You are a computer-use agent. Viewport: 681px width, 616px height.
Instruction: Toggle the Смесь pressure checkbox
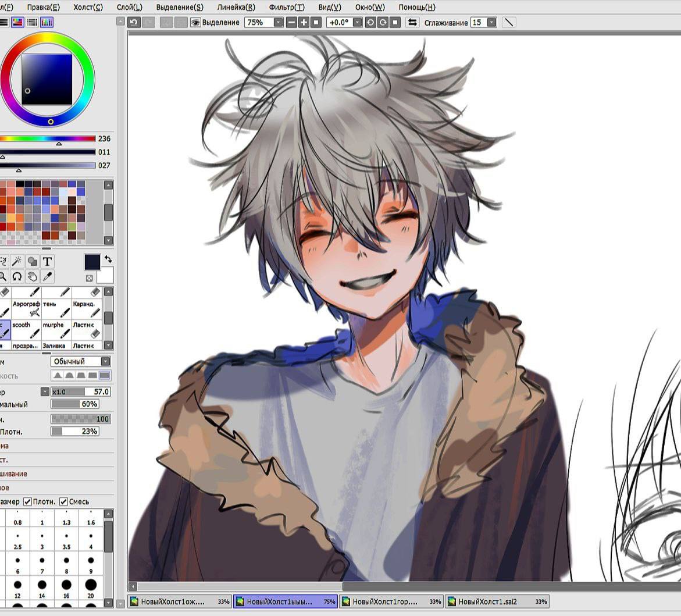[x=63, y=501]
